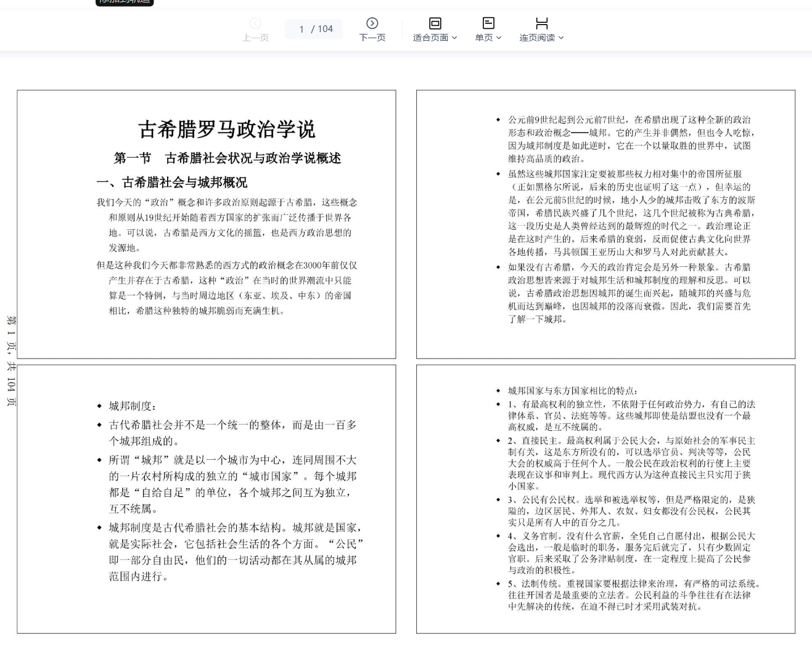This screenshot has height=649, width=812.
Task: Click the single page (单页) layout icon
Action: 488,23
